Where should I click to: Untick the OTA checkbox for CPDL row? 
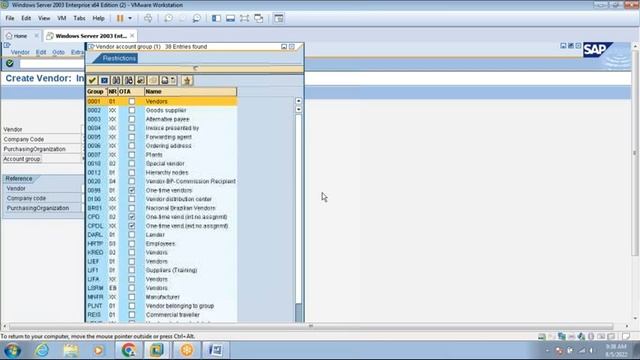pyautogui.click(x=132, y=226)
